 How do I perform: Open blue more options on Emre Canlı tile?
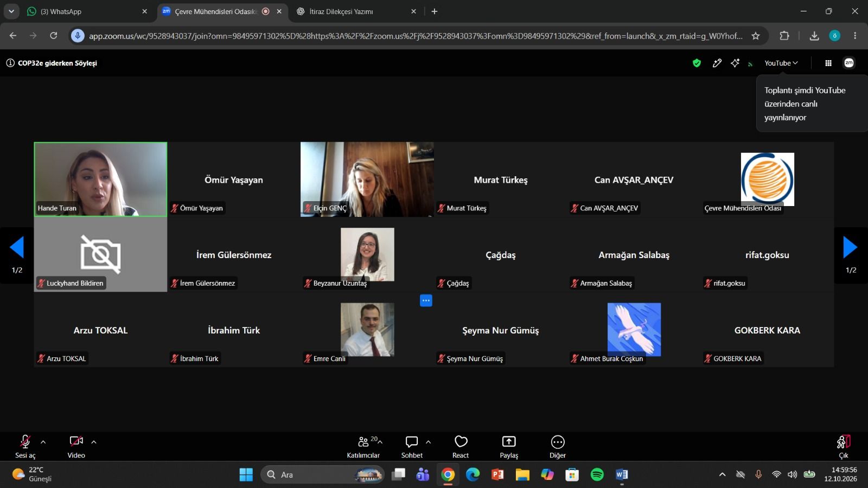click(426, 300)
